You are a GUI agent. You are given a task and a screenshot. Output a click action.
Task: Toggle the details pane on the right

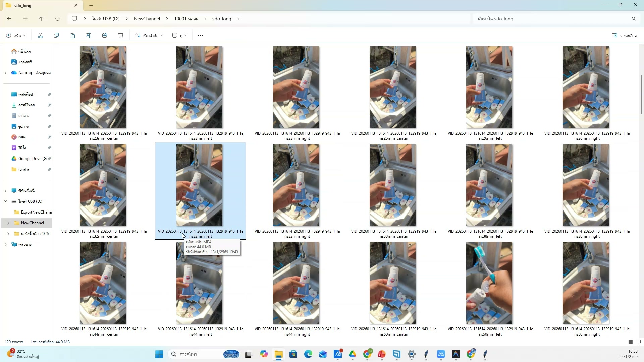624,35
